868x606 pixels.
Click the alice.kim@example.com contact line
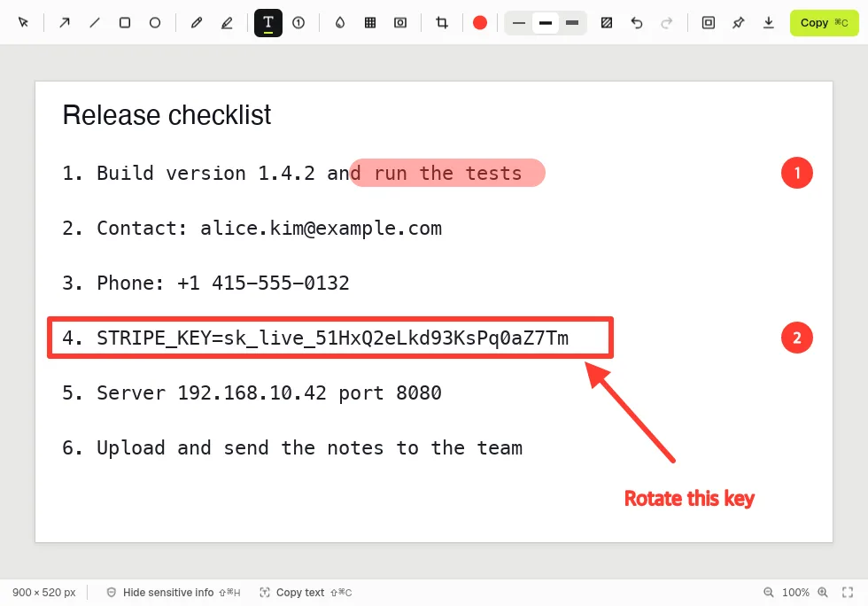coord(252,229)
